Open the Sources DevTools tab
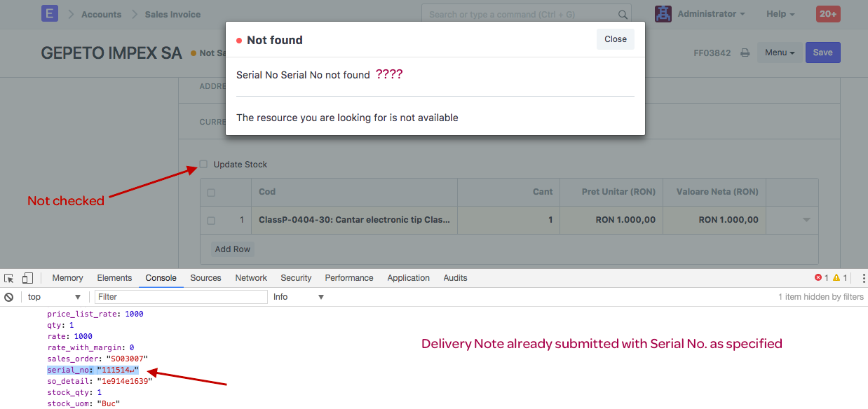Image resolution: width=868 pixels, height=409 pixels. [205, 278]
